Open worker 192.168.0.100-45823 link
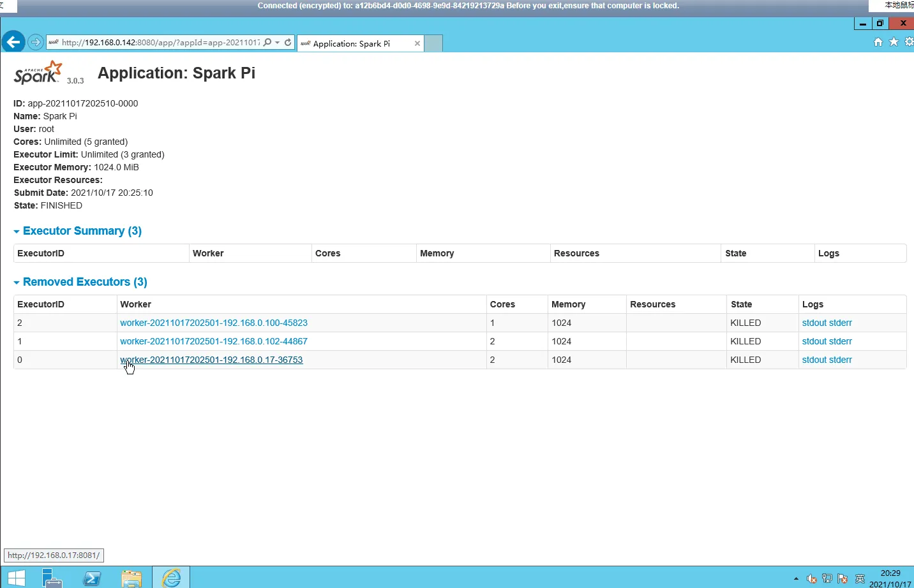This screenshot has width=914, height=588. pos(214,323)
